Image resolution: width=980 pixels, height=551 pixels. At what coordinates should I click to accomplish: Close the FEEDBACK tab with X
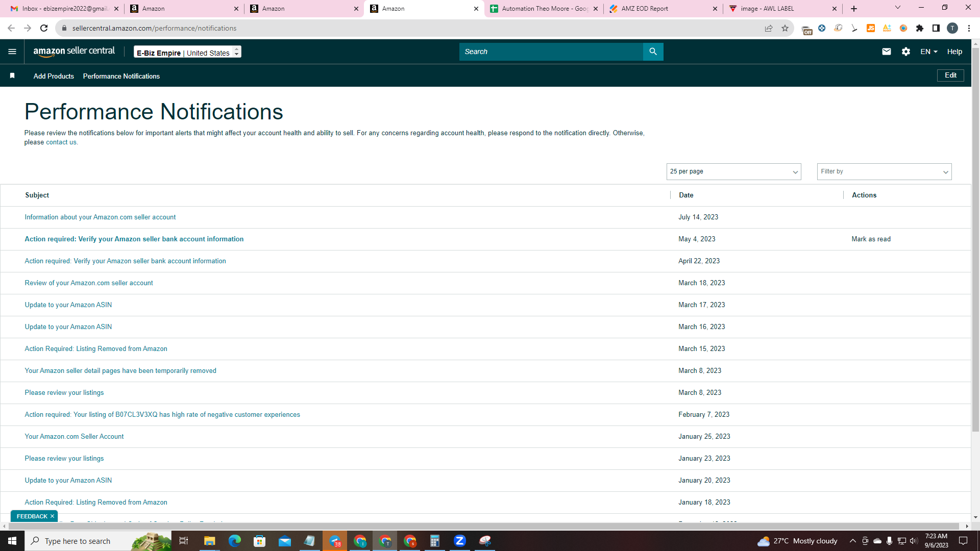click(52, 516)
